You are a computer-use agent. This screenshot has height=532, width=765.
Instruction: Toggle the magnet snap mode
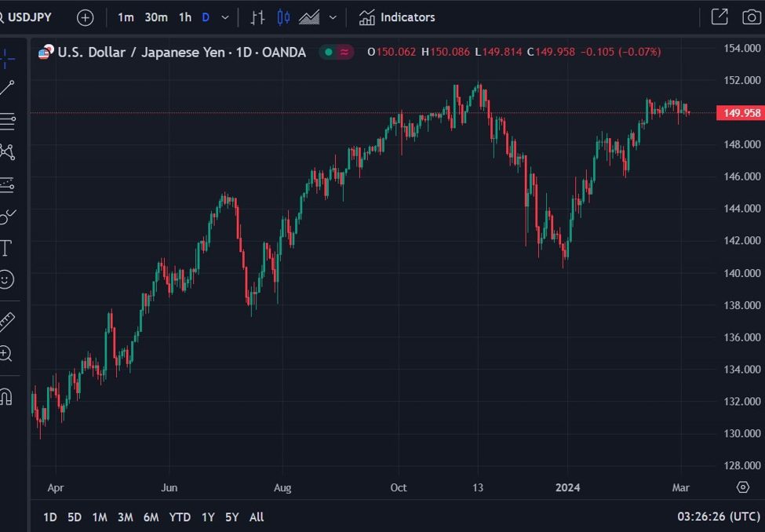coord(6,396)
